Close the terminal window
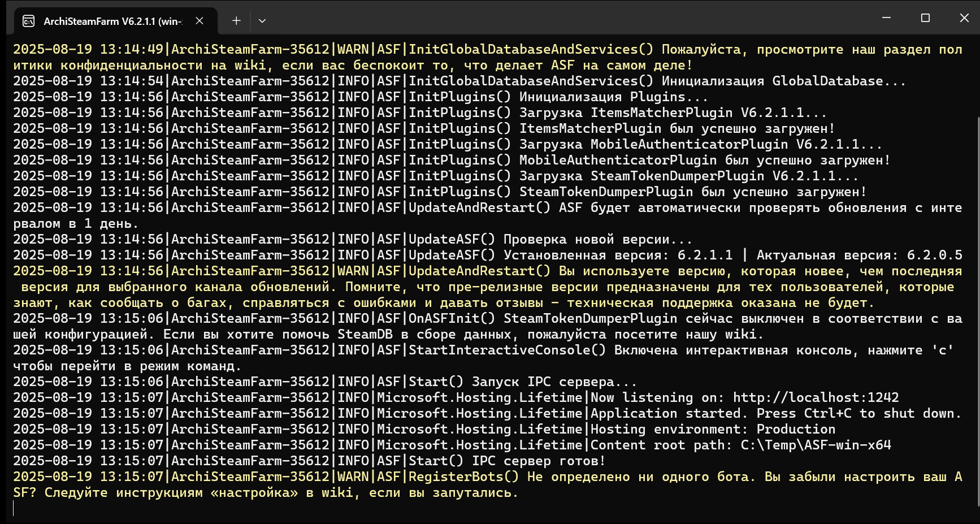The width and height of the screenshot is (980, 524). point(964,18)
